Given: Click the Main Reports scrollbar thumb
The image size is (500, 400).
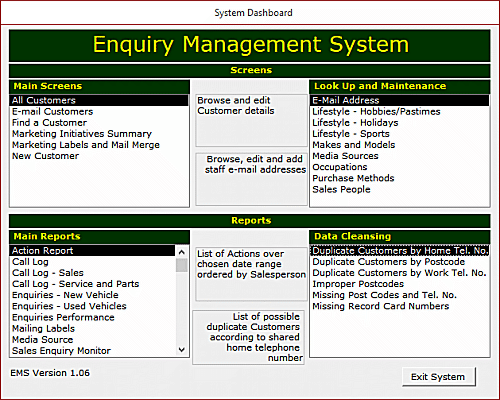Looking at the screenshot, I should tap(182, 265).
